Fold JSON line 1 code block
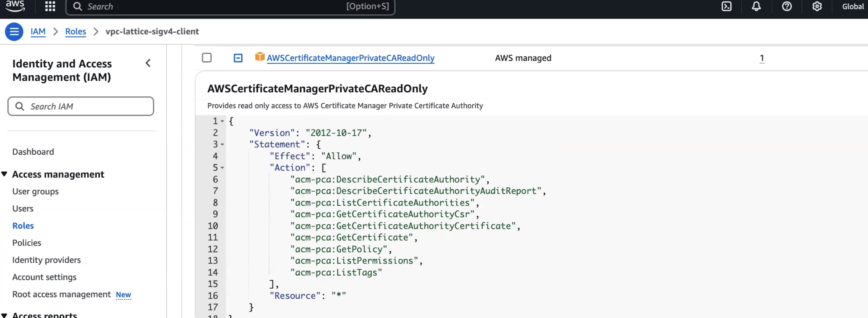Image resolution: width=868 pixels, height=318 pixels. tap(222, 121)
